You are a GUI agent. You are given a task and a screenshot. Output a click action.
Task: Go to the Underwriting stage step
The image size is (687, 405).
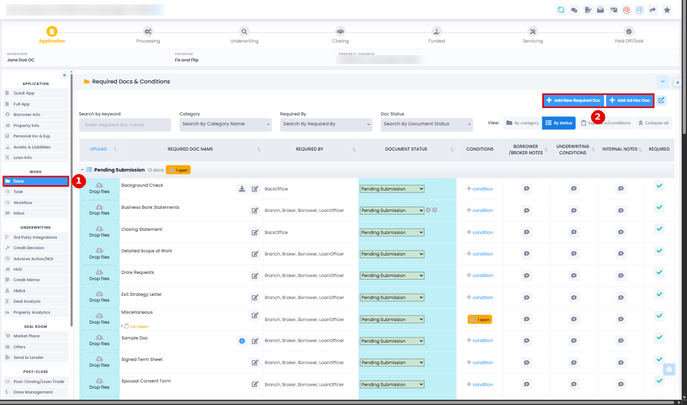(x=244, y=35)
